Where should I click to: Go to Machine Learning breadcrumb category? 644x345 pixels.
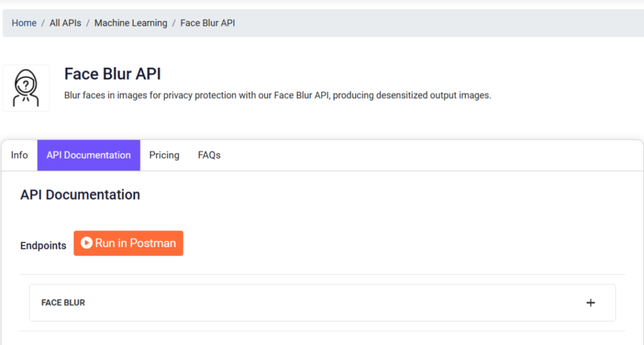131,23
